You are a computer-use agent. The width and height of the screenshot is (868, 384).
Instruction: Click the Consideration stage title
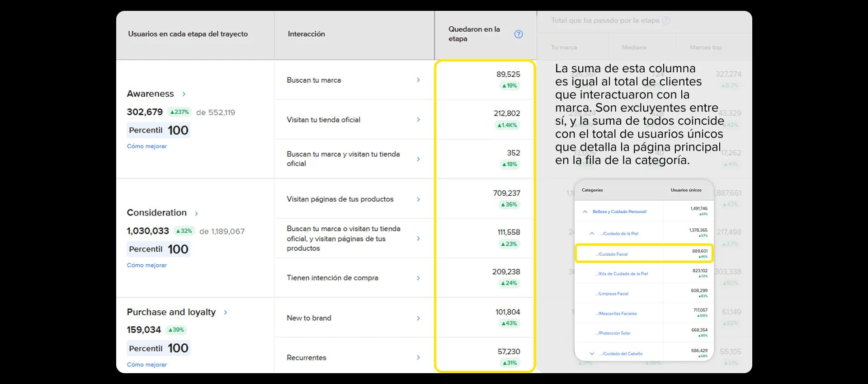(x=156, y=212)
